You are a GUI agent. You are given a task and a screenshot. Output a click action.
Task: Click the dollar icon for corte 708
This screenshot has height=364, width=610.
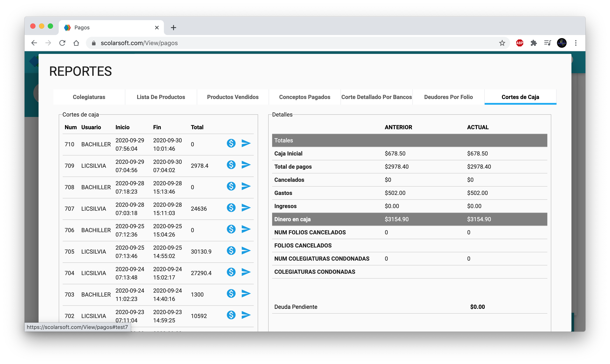pos(231,186)
